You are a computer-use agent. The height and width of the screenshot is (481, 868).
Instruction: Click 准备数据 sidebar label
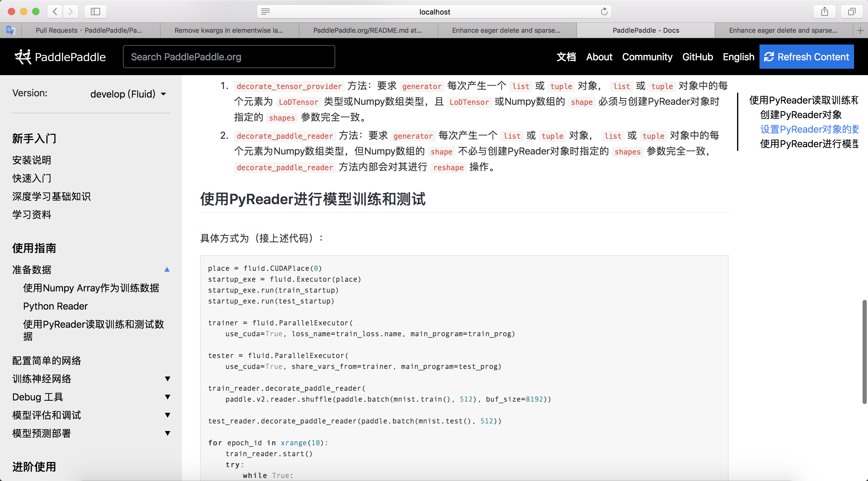click(x=31, y=270)
